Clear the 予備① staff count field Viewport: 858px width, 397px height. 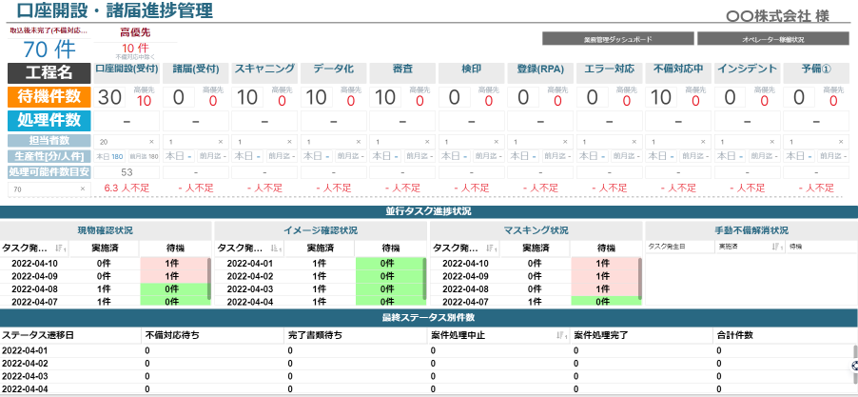(842, 142)
